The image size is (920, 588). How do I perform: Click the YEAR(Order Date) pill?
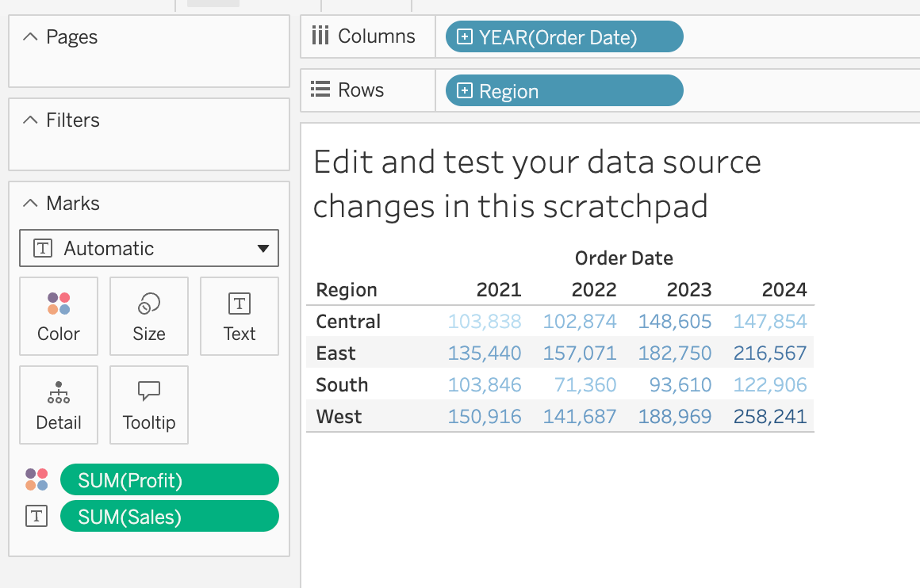563,36
